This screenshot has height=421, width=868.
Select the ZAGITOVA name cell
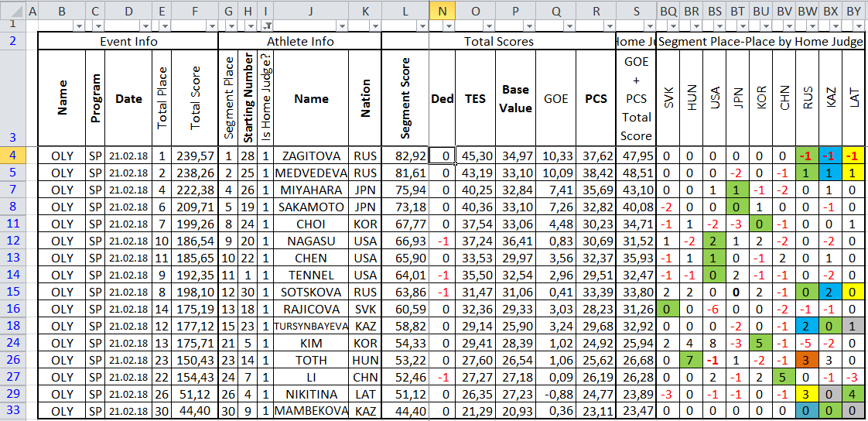pos(310,156)
